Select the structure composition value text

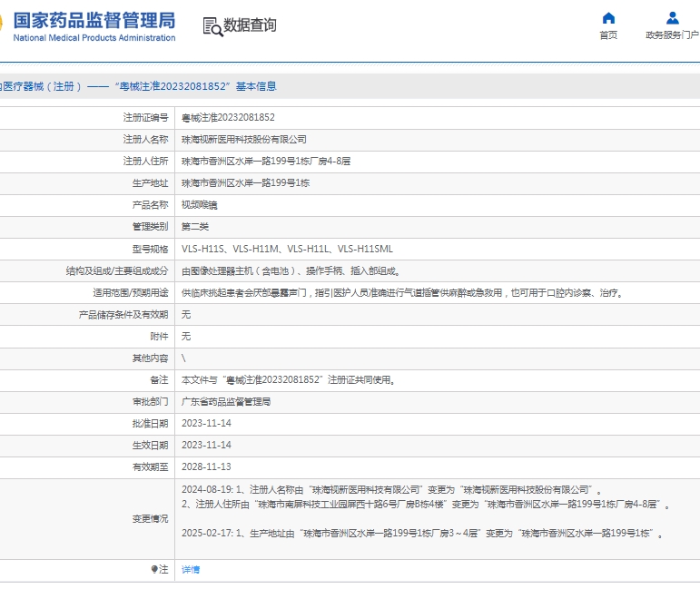tap(291, 270)
